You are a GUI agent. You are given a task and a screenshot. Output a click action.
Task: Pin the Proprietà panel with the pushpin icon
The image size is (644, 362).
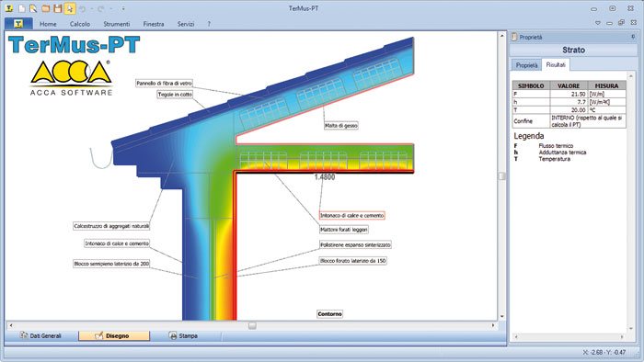pyautogui.click(x=633, y=37)
